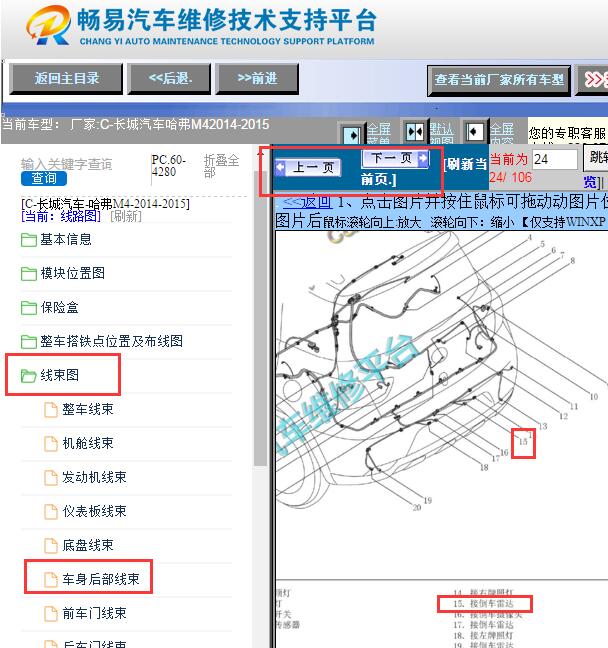Open the 全屏内容 link
The width and height of the screenshot is (608, 648).
[x=502, y=133]
